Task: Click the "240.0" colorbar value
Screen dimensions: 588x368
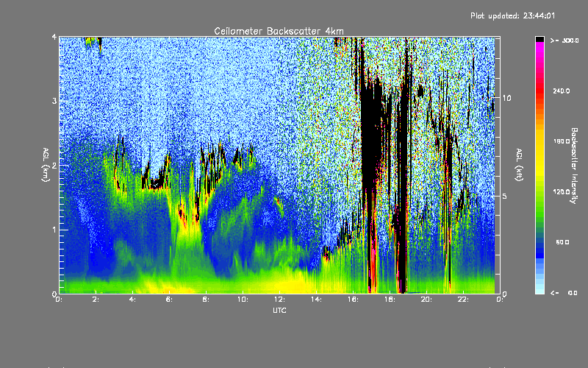Action: tap(562, 91)
